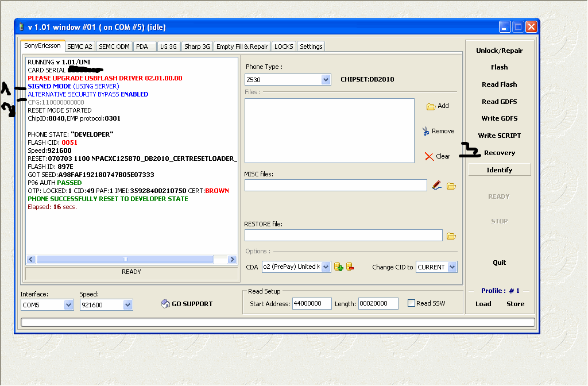The height and width of the screenshot is (386, 588).
Task: Click the PLEASE UPGRADE USBFLASH DRIVER log line
Action: [x=105, y=78]
